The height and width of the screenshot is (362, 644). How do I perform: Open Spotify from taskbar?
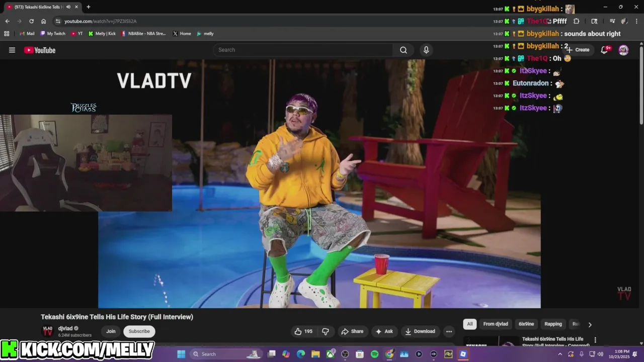click(x=374, y=354)
